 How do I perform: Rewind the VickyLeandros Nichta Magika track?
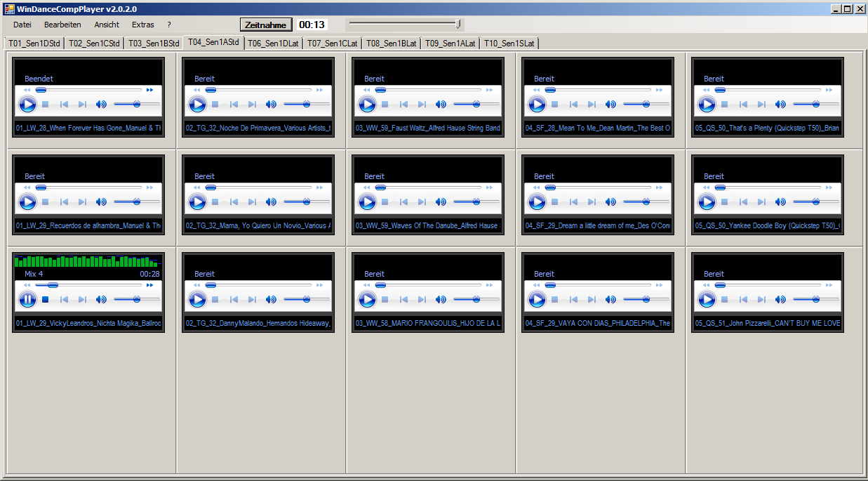click(27, 285)
